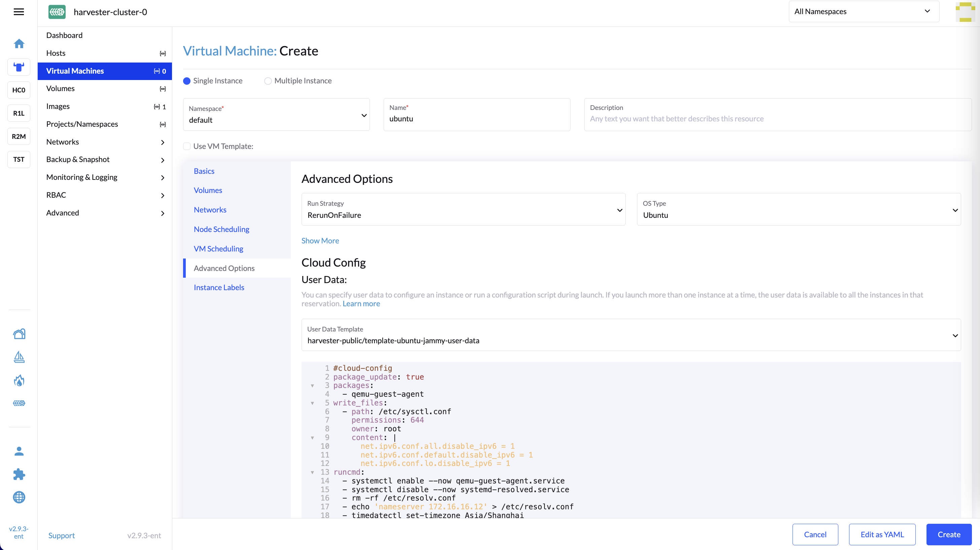The image size is (980, 550).
Task: Switch to the Node Scheduling tab
Action: (x=221, y=229)
